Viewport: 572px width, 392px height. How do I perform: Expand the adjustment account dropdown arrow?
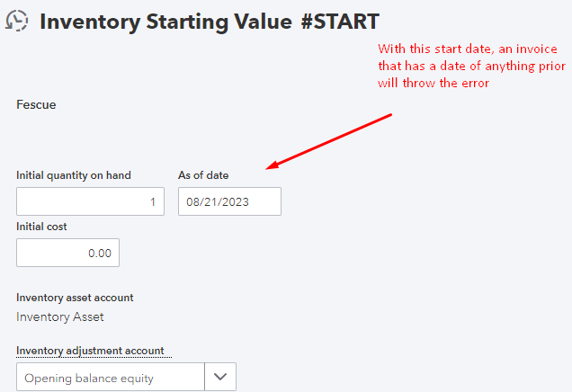coord(220,379)
